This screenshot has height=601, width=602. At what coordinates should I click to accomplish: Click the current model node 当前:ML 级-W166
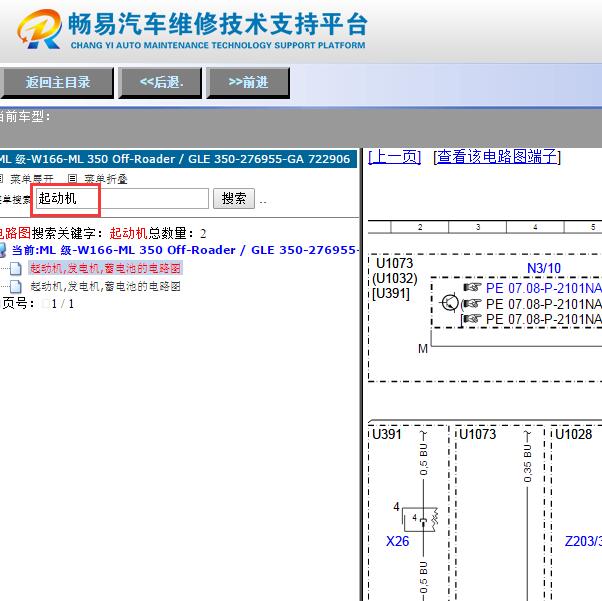185,250
